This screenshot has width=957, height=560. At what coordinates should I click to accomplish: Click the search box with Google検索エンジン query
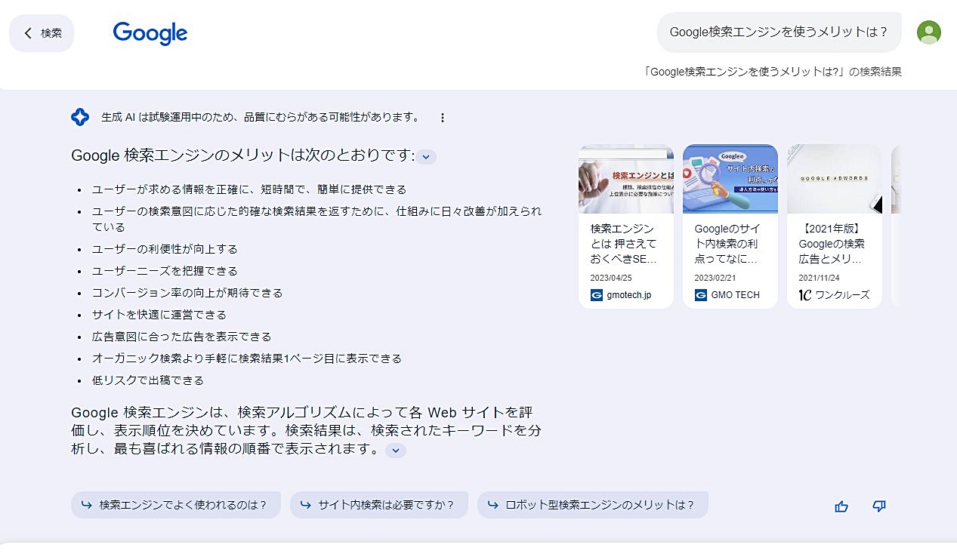779,32
